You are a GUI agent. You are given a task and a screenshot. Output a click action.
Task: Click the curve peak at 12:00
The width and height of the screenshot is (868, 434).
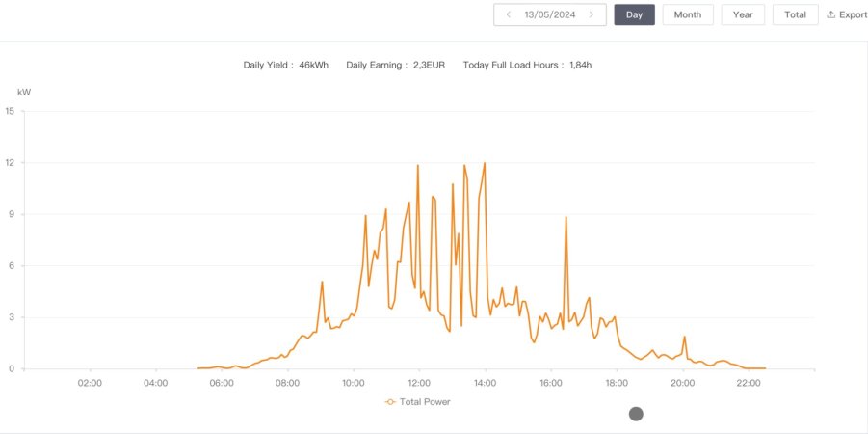pos(418,165)
